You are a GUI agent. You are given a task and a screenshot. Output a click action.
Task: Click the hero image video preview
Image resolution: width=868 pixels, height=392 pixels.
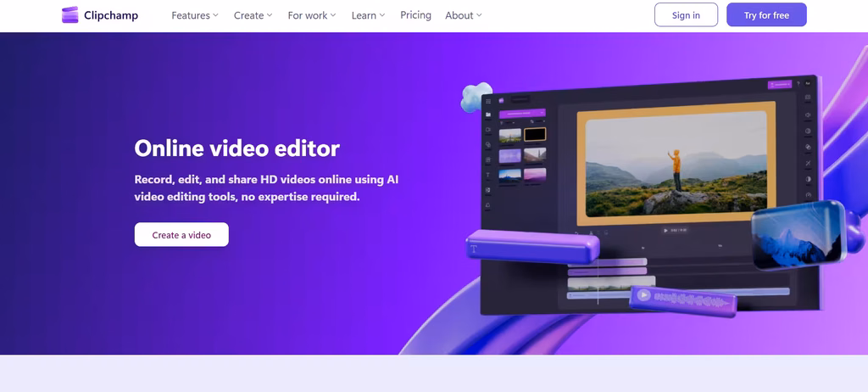click(676, 164)
